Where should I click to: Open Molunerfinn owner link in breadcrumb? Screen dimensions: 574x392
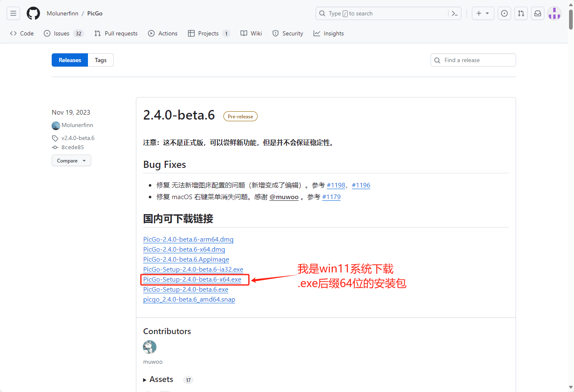coord(63,13)
